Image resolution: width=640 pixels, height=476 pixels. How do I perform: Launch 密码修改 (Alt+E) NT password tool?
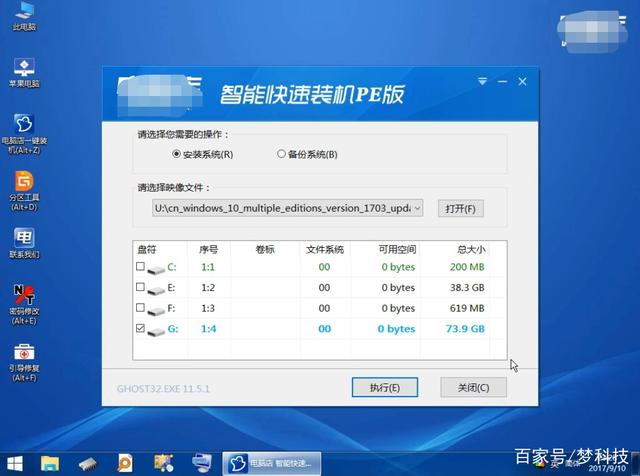point(24,304)
